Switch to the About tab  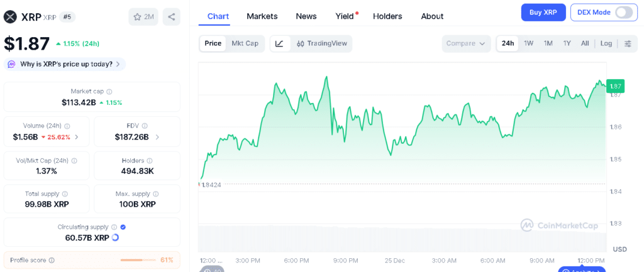point(432,16)
